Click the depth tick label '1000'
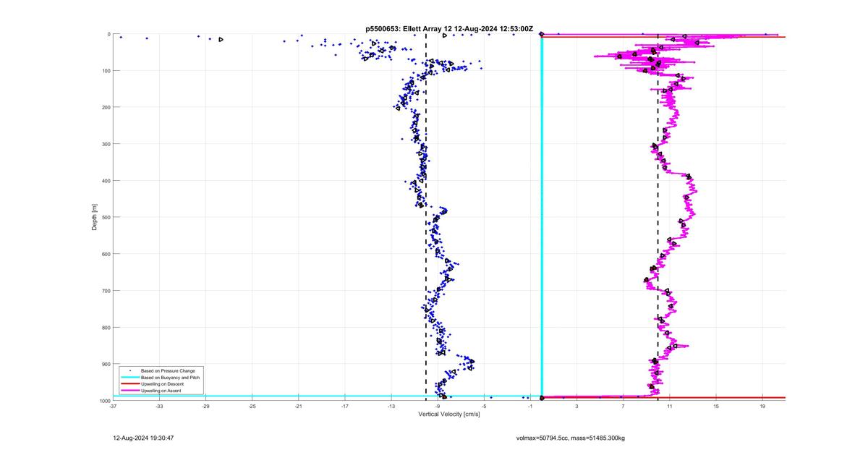Screen dimensions: 868x450 [104, 401]
